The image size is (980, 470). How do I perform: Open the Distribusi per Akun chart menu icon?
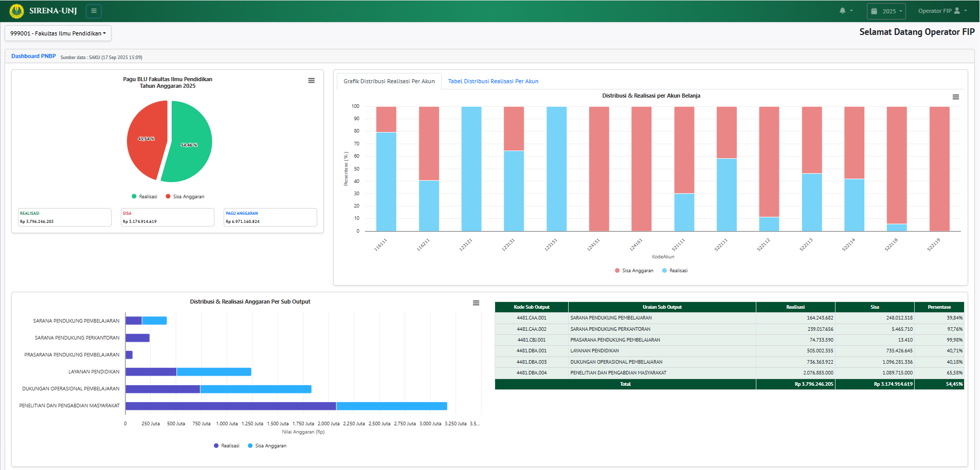pyautogui.click(x=955, y=97)
